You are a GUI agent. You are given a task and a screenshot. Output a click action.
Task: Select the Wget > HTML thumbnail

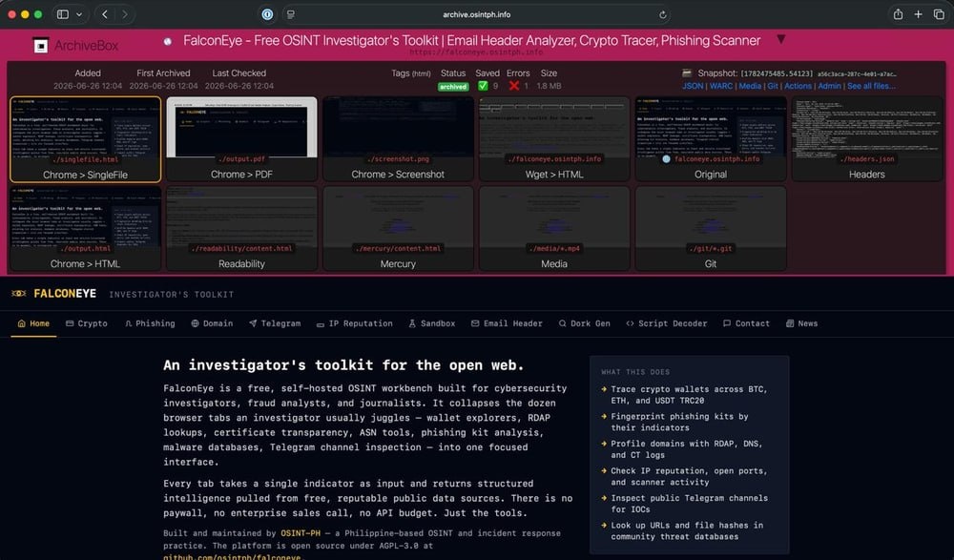tap(554, 138)
